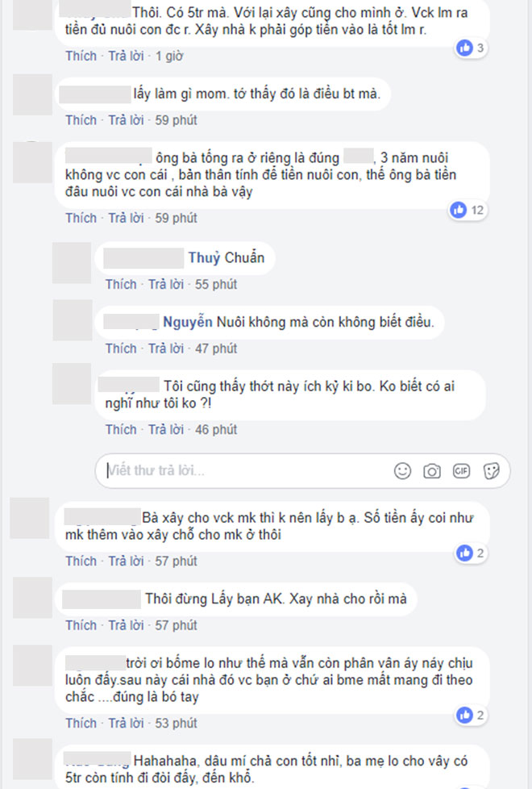Like the 'lấy làm gì mom' comment
Viewport: 532px width, 789px height.
(x=81, y=120)
